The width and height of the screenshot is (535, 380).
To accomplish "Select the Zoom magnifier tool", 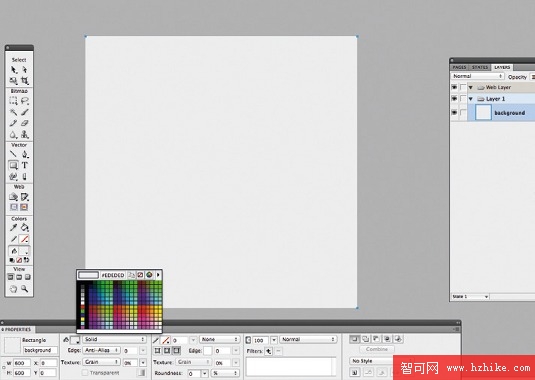I will tap(25, 289).
